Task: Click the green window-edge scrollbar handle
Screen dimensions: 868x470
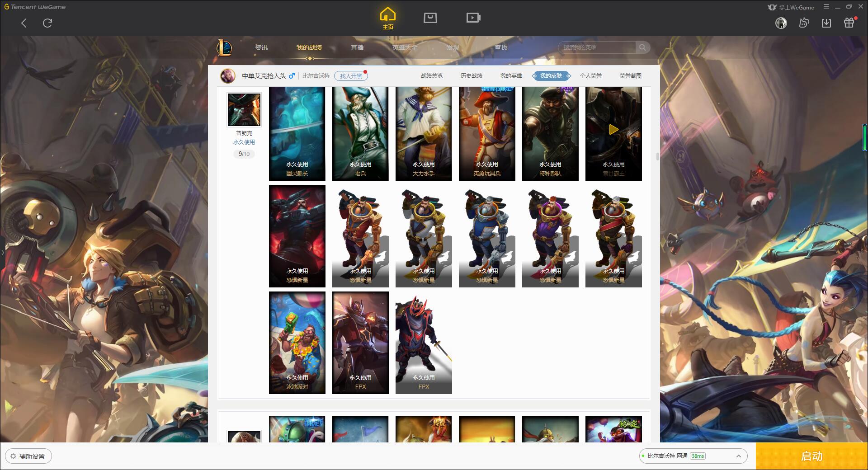Action: pos(864,137)
